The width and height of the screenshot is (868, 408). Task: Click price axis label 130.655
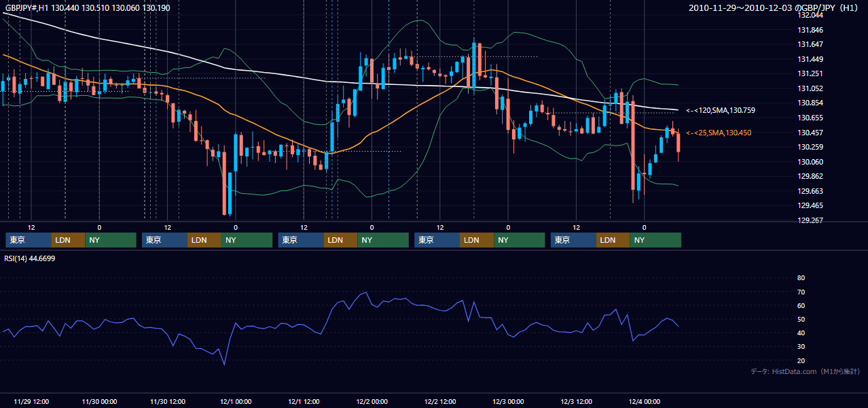[810, 118]
